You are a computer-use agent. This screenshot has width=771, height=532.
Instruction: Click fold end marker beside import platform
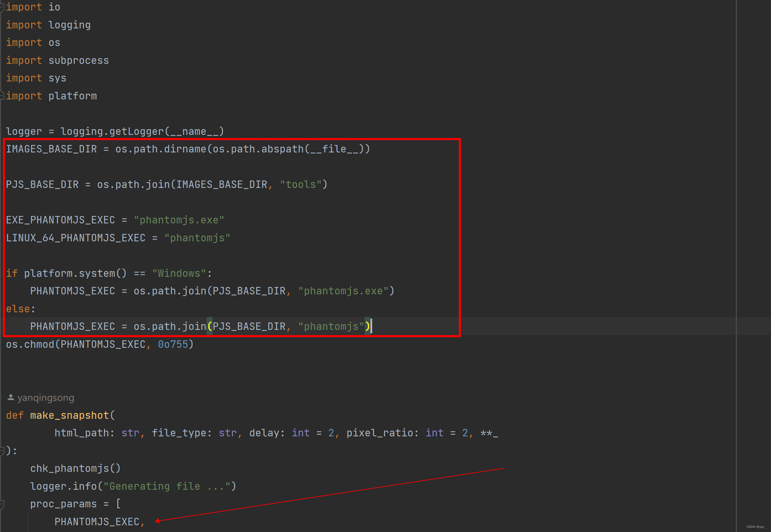pos(2,96)
